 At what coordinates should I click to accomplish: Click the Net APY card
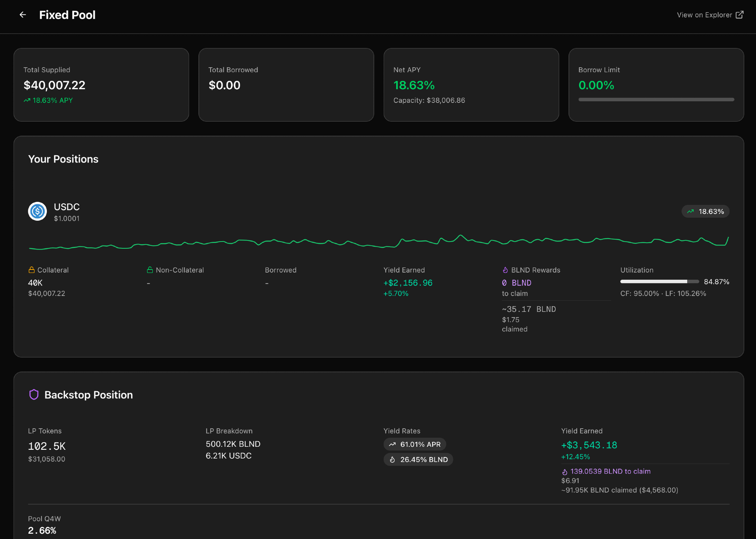[471, 85]
